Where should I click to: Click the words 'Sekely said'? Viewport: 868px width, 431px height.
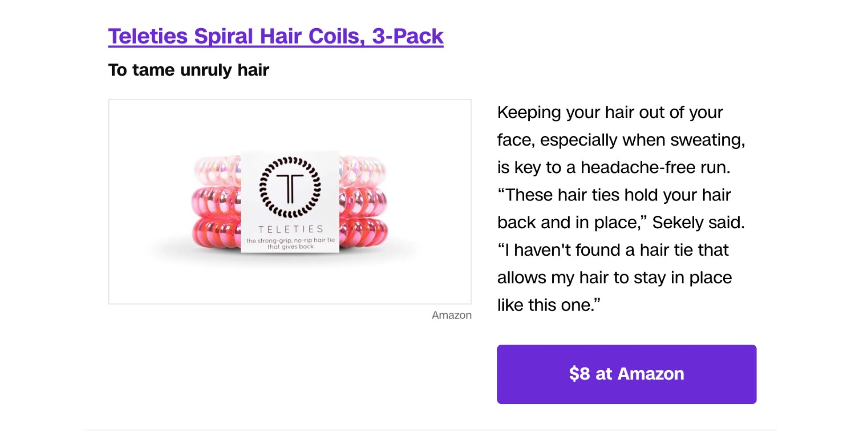pos(697,223)
